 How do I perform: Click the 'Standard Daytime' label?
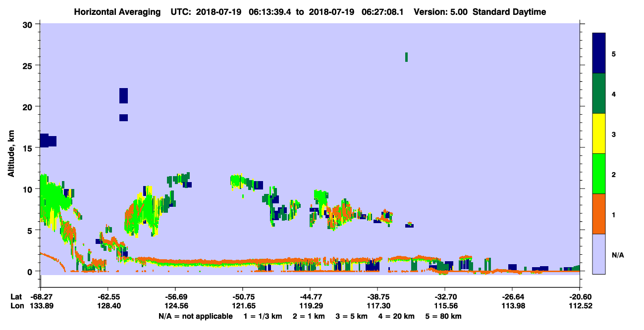pyautogui.click(x=509, y=12)
